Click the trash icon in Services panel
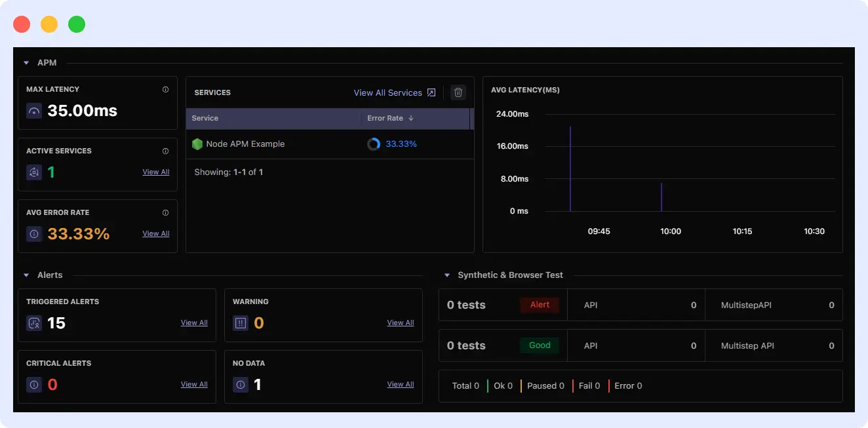Screen dimensions: 868x428 pyautogui.click(x=458, y=92)
